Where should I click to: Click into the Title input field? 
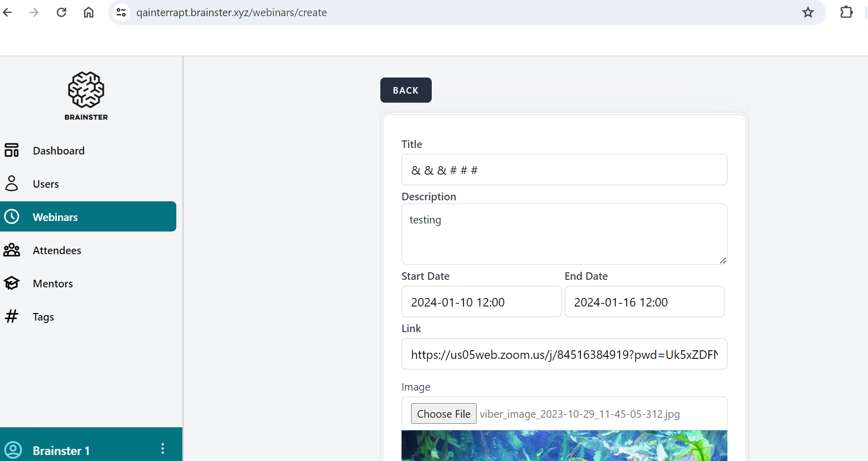click(x=564, y=170)
